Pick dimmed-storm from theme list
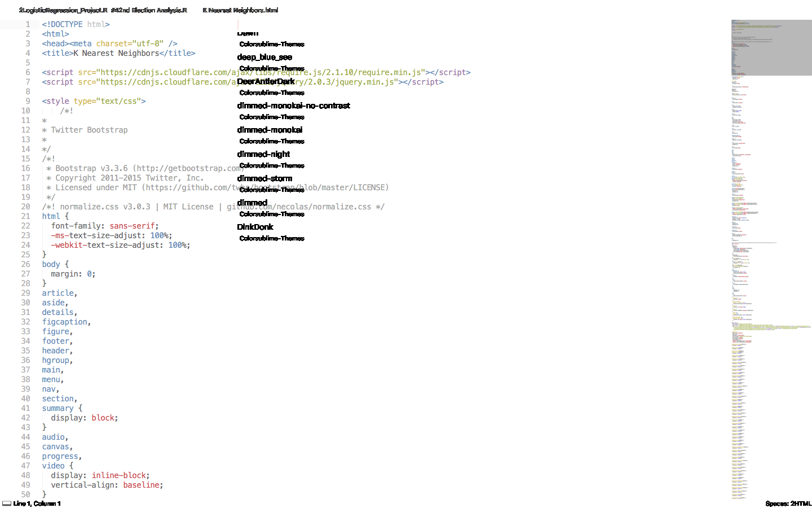This screenshot has width=812, height=508. (x=264, y=178)
